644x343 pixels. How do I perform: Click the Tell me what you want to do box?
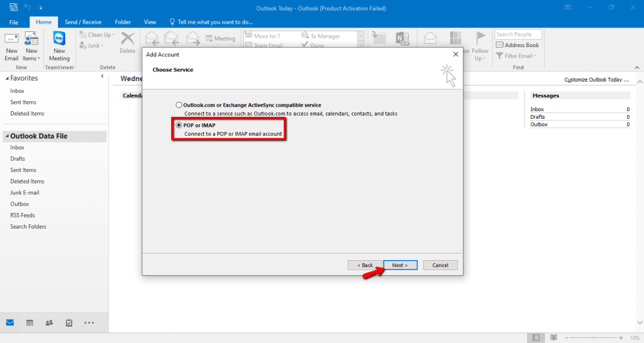(x=211, y=22)
